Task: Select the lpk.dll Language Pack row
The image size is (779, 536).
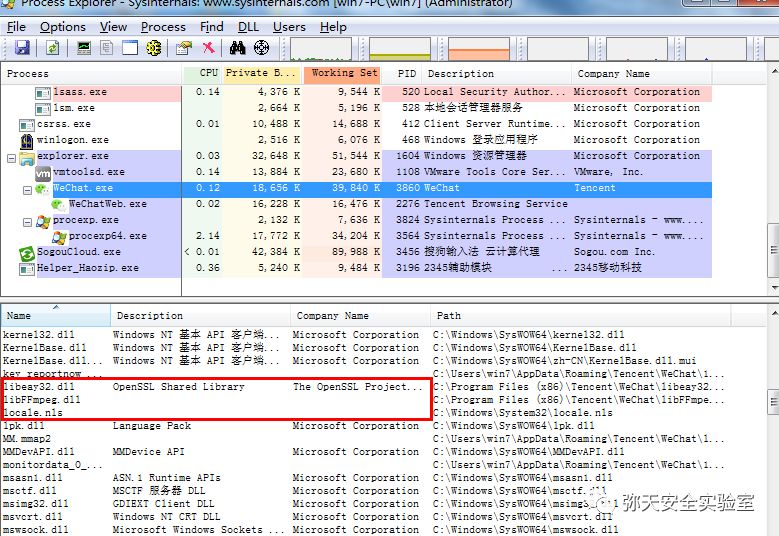Action: 364,425
